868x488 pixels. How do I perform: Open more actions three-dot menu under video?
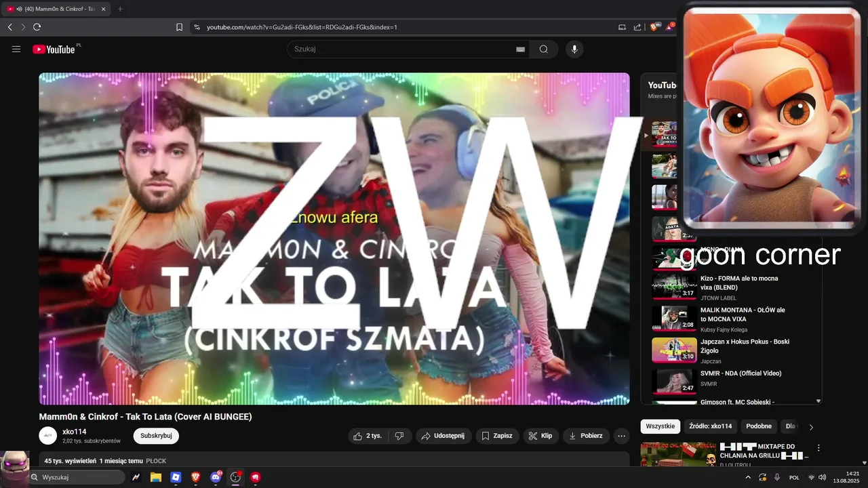[621, 436]
